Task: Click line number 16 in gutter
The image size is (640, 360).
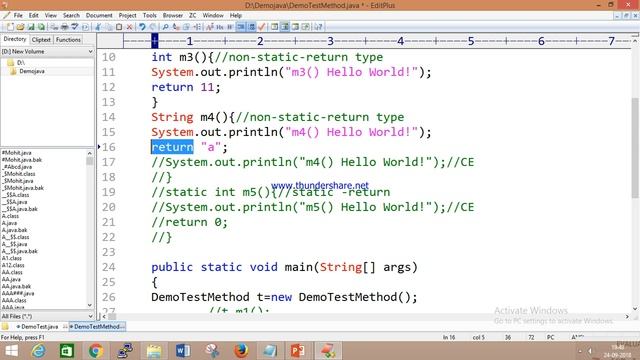Action: point(109,147)
